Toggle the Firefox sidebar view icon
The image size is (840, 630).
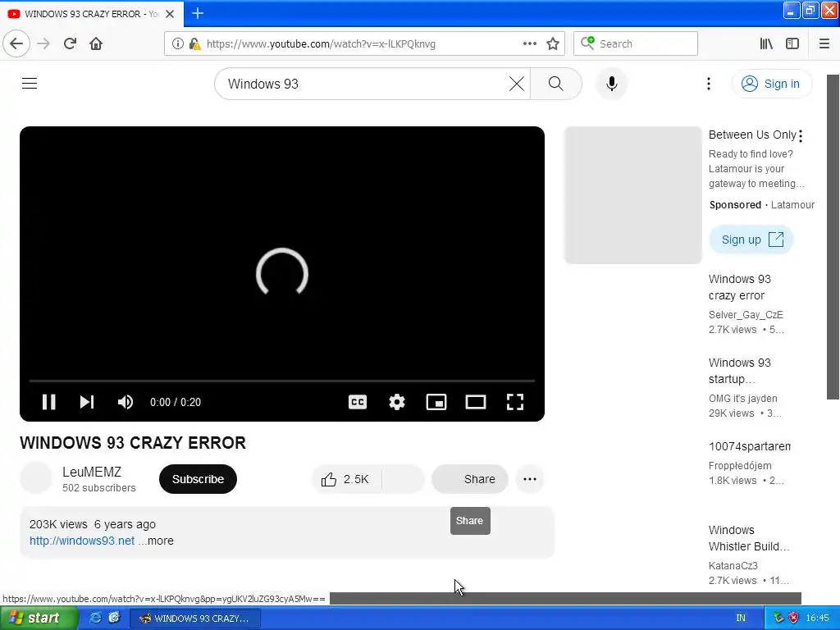pos(792,43)
